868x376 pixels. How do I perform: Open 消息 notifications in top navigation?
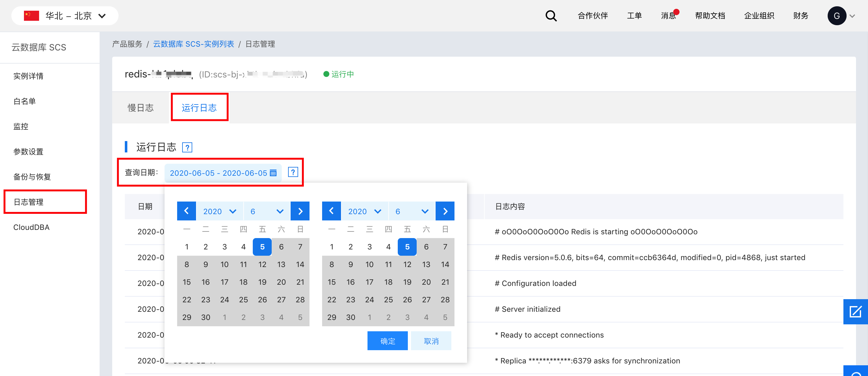click(x=668, y=16)
